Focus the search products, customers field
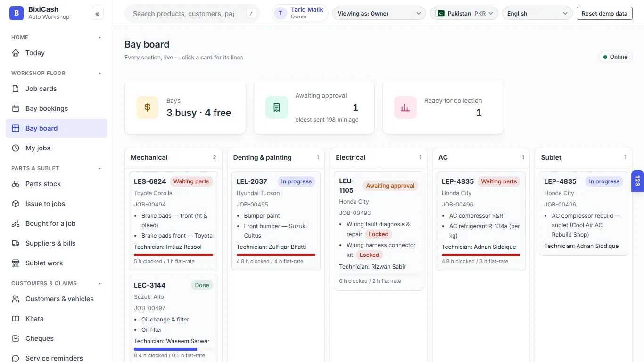Screen dimensions: 644x362 pyautogui.click(x=192, y=14)
